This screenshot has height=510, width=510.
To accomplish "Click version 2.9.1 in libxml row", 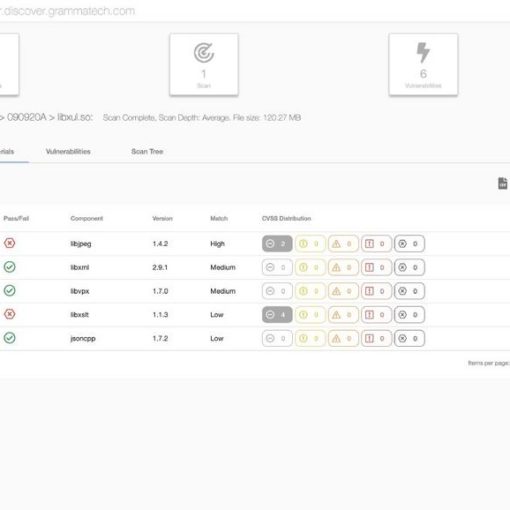I will [160, 267].
